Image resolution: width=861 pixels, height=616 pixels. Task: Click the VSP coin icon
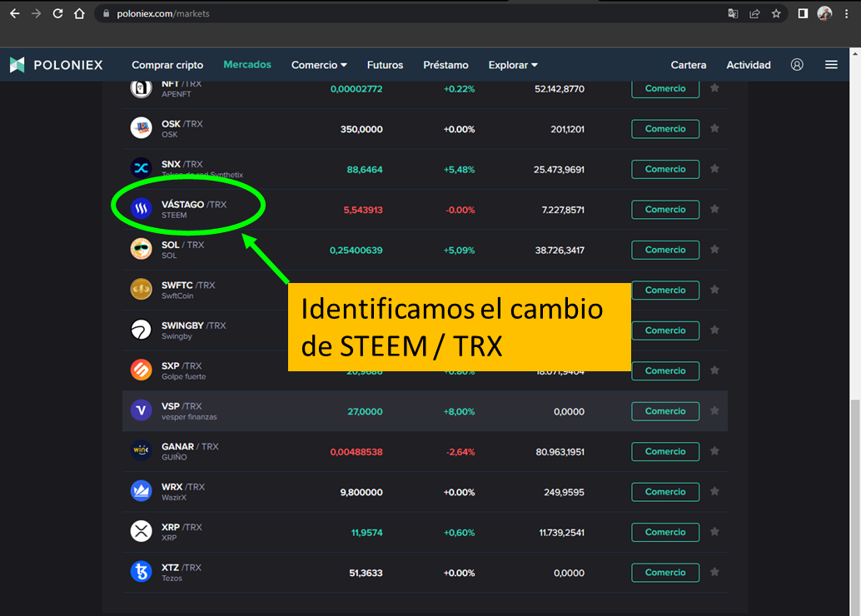[x=141, y=410]
